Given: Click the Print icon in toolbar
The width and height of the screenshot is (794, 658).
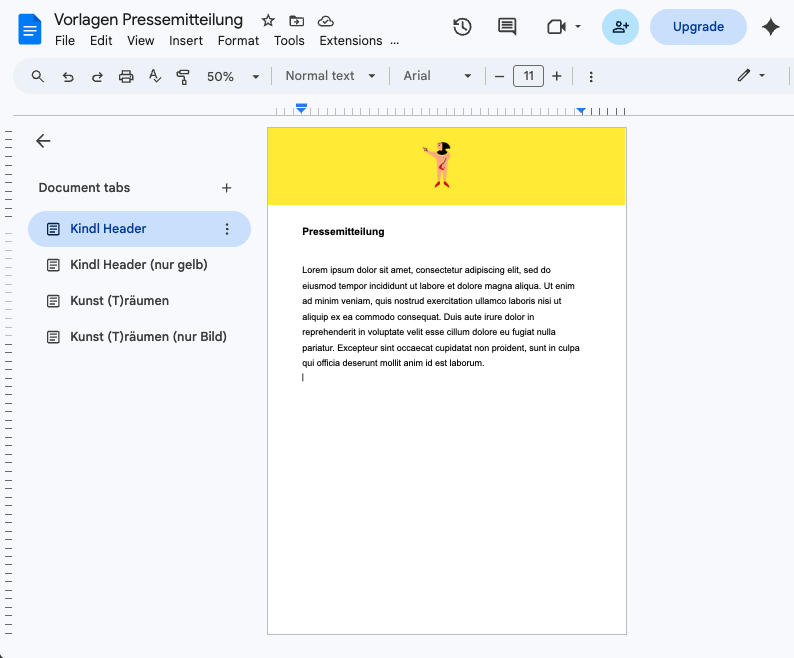Looking at the screenshot, I should [126, 76].
